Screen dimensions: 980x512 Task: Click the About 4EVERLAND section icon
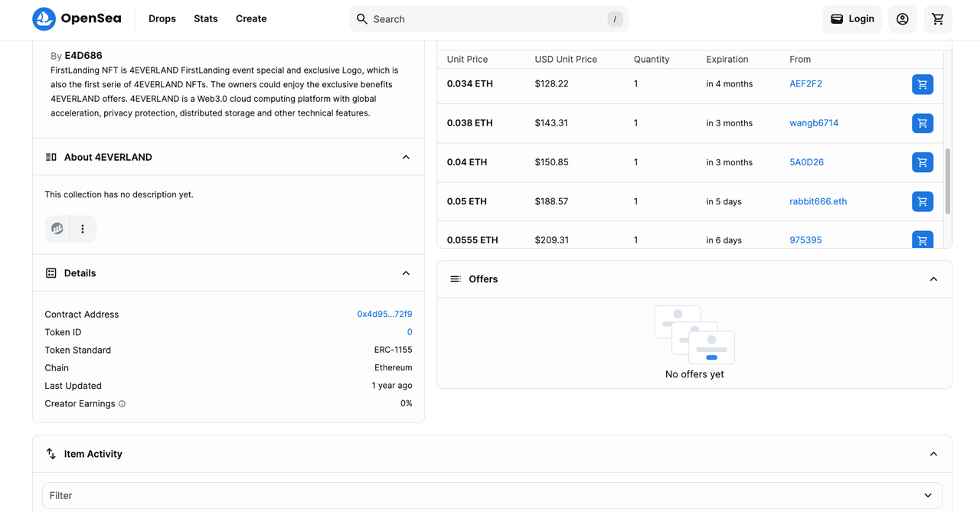[51, 157]
